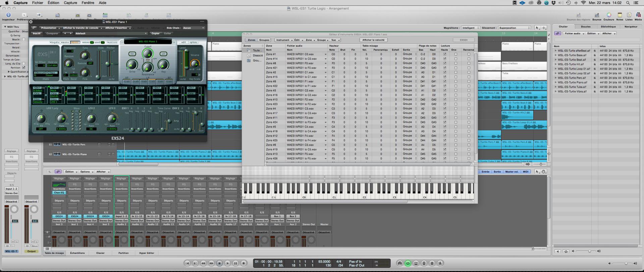This screenshot has height=272, width=644.
Task: Open the Side Chain Aucun dropdown
Action: [194, 28]
